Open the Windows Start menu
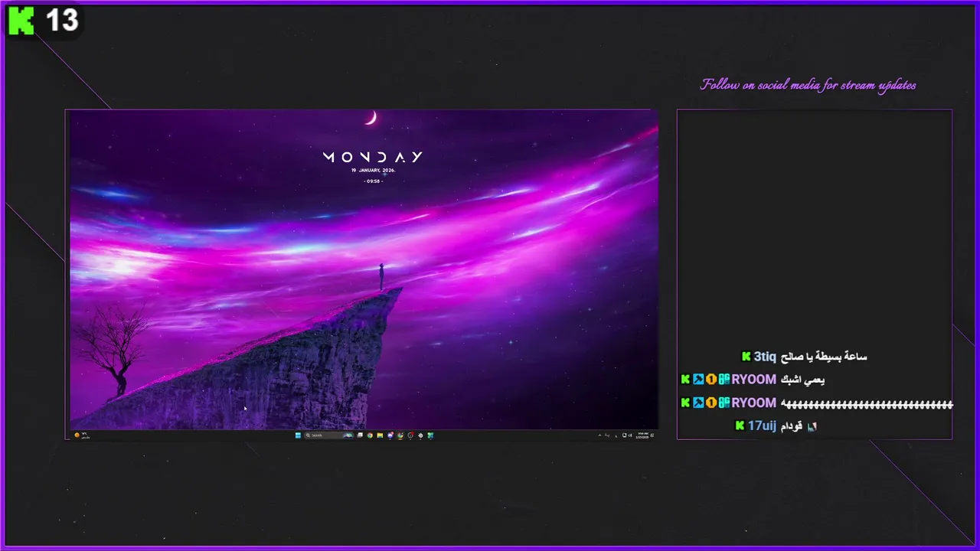The height and width of the screenshot is (551, 980). (x=298, y=435)
